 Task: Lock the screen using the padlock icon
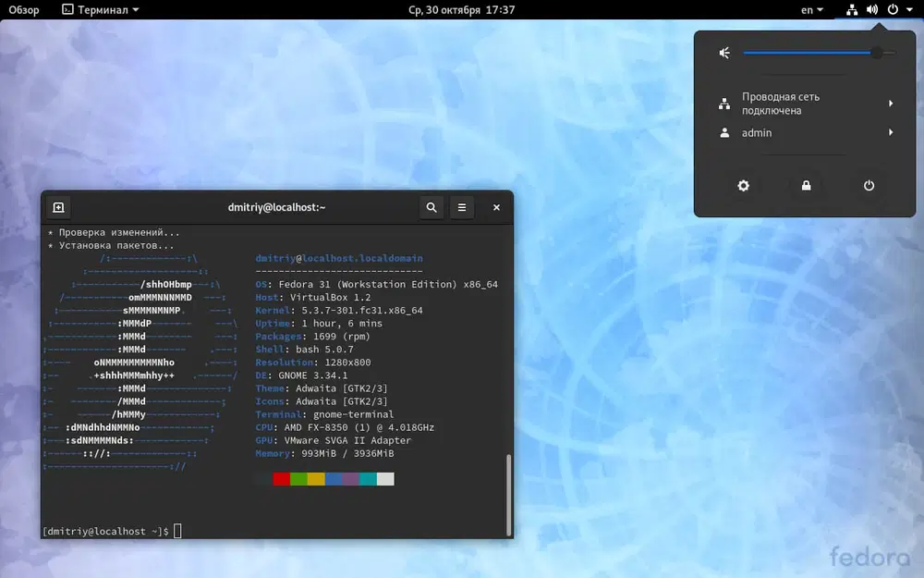coord(806,185)
